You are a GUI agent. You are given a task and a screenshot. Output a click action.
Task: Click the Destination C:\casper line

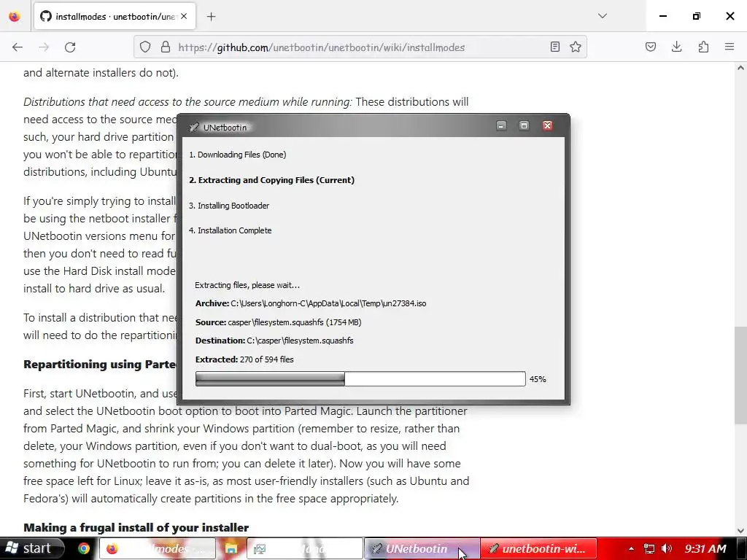pos(274,341)
